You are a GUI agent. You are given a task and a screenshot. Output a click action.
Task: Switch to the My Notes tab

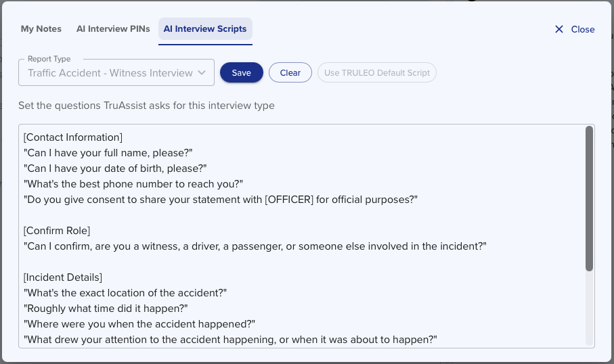point(41,29)
